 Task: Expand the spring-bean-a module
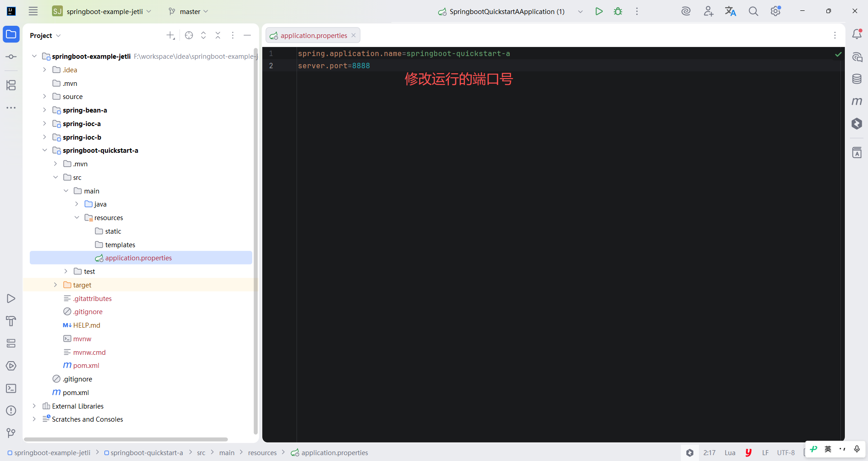pyautogui.click(x=44, y=110)
